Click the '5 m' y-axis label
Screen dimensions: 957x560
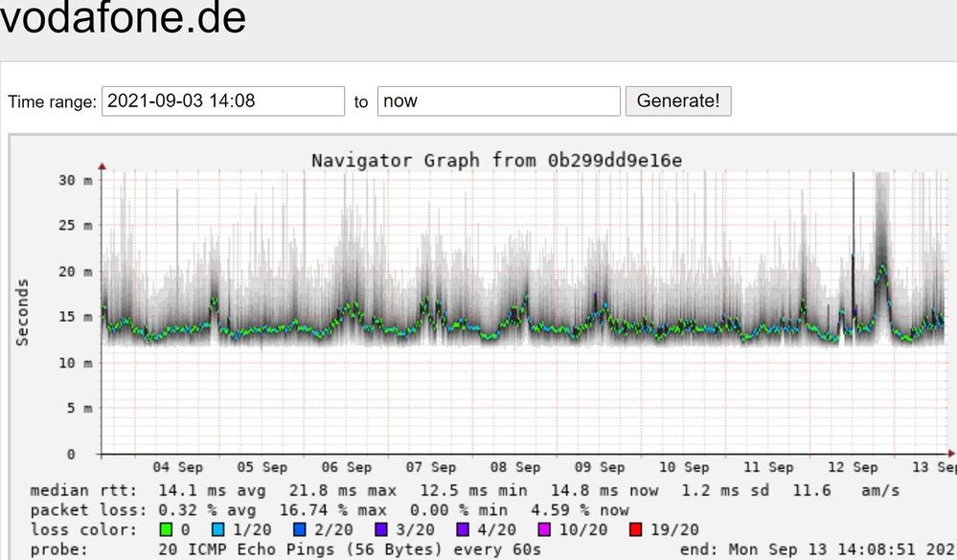click(x=80, y=408)
